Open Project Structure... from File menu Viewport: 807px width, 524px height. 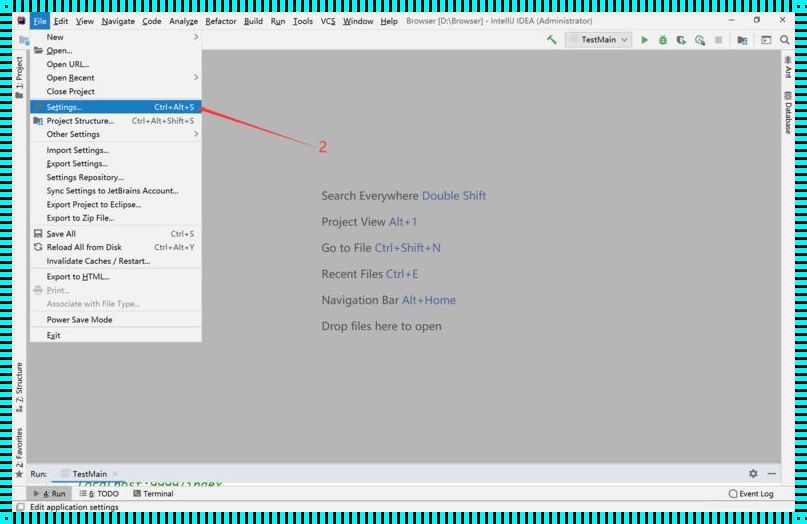[x=116, y=121]
